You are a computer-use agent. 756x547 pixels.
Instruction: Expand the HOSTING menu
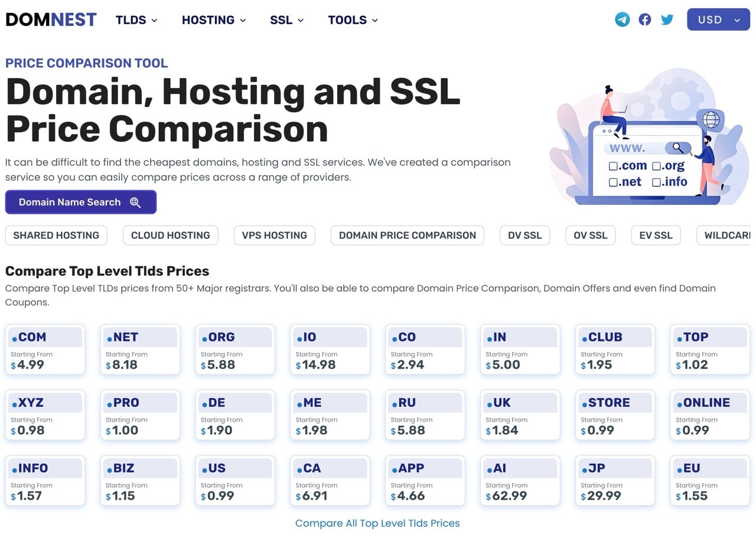(213, 20)
